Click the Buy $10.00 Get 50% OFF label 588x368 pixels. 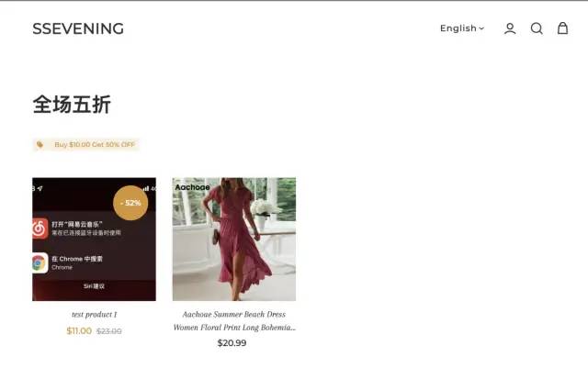[95, 145]
